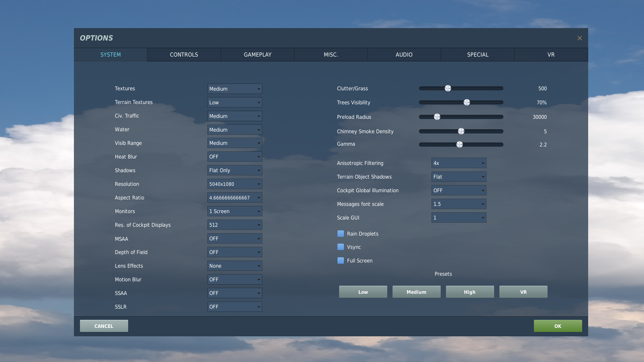Open the Monitors dropdown showing 1 Screen
Screen dimensions: 644x362
pyautogui.click(x=235, y=211)
